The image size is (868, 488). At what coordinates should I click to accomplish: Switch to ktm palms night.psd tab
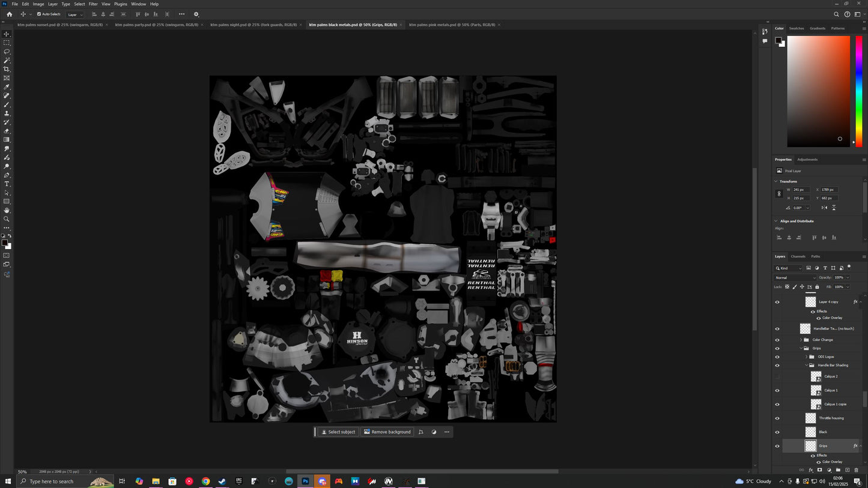click(x=252, y=25)
